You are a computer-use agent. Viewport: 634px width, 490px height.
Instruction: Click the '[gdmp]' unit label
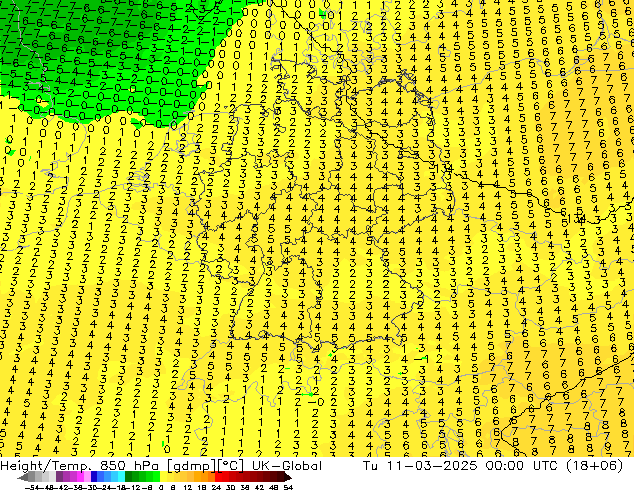click(192, 466)
